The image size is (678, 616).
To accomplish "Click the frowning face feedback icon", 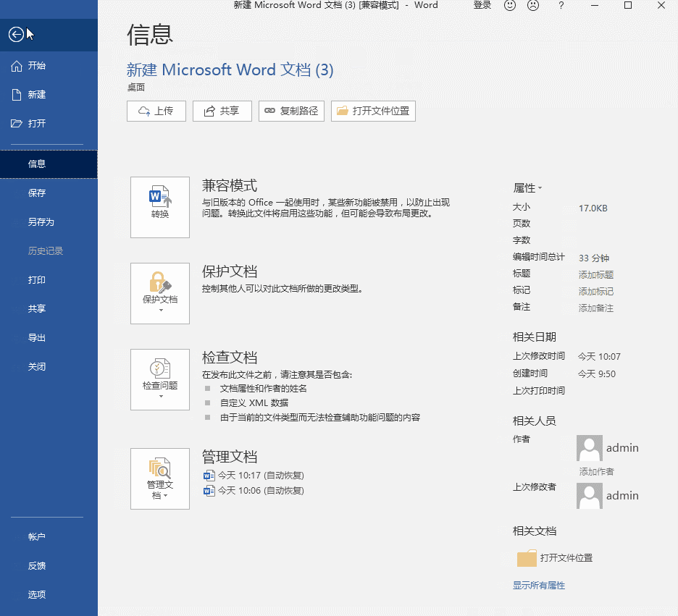I will tap(534, 5).
